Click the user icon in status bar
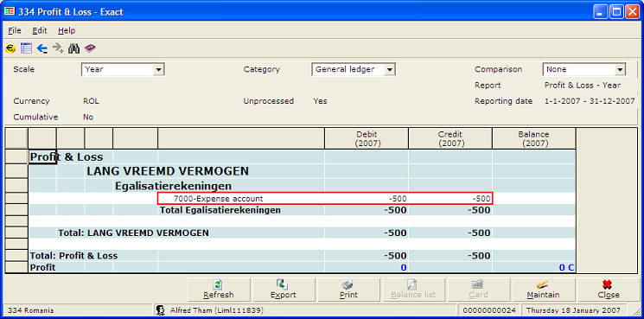 (x=161, y=310)
